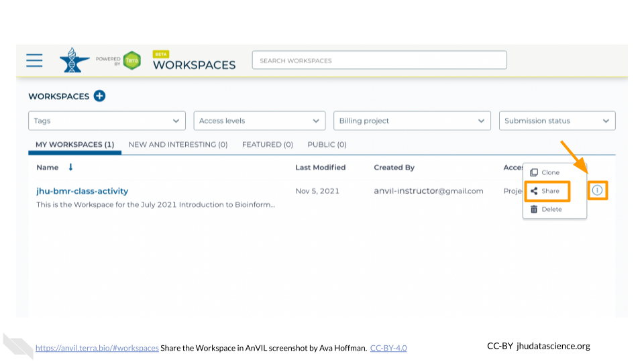Click the Name column header

47,168
